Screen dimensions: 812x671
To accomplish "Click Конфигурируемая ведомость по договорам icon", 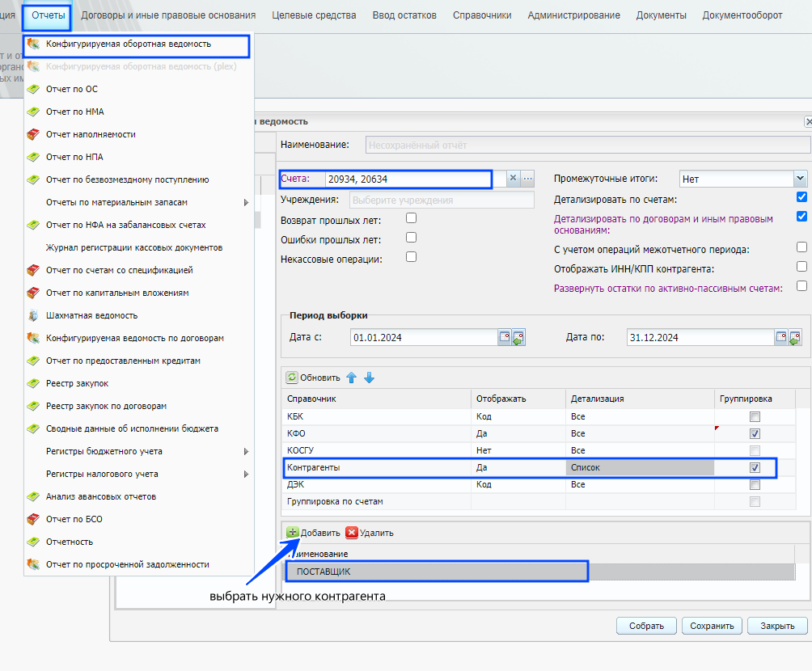I will [x=33, y=338].
